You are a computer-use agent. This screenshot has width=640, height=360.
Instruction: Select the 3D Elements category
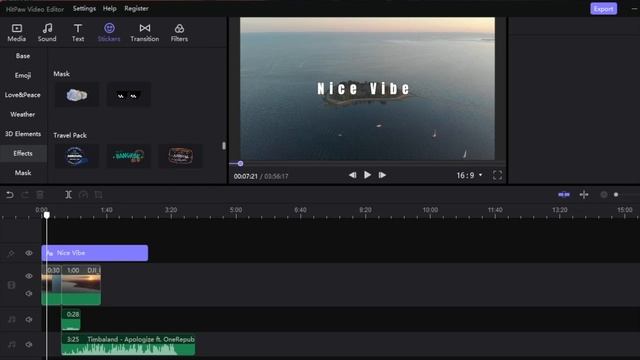pos(23,134)
